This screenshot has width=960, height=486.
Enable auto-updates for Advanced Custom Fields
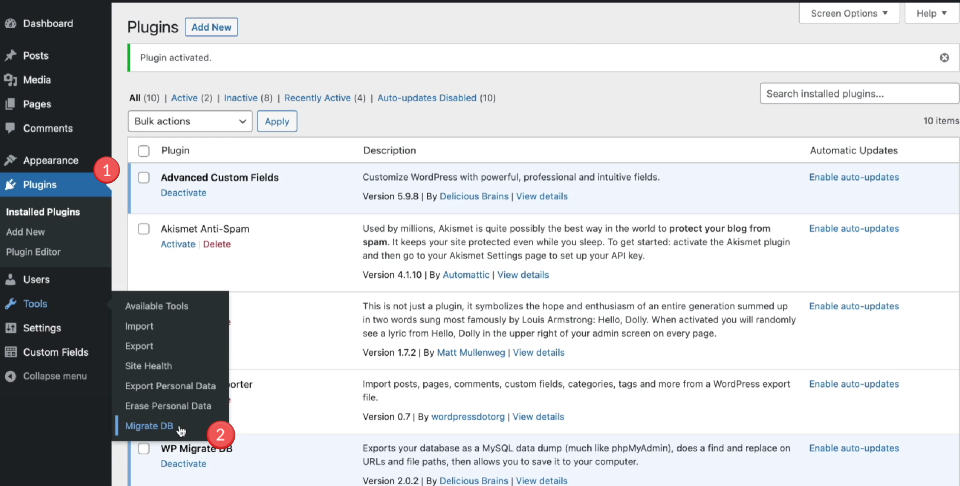(x=854, y=177)
